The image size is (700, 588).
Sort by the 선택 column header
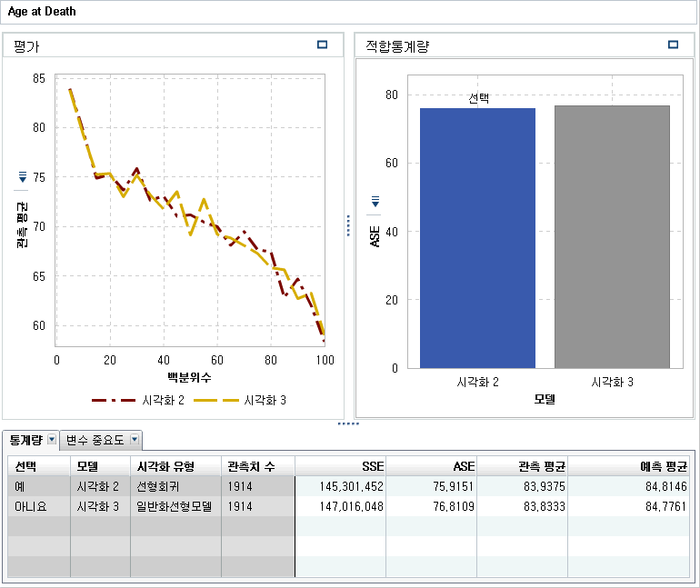[39, 466]
